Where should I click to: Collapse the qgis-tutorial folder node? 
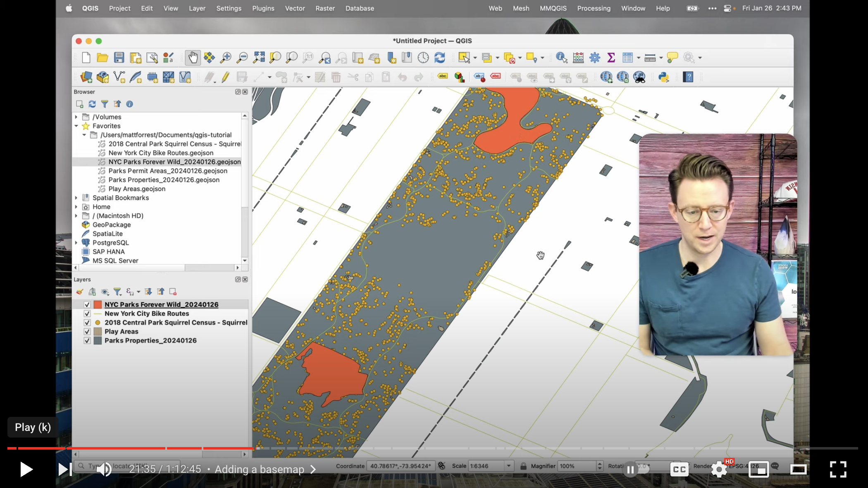[x=84, y=135]
